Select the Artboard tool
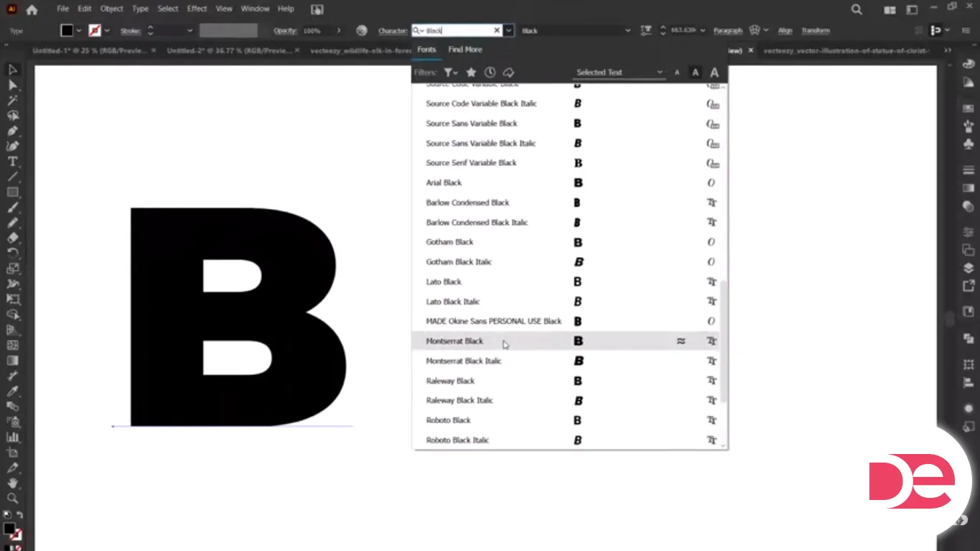This screenshot has width=980, height=551. (12, 453)
